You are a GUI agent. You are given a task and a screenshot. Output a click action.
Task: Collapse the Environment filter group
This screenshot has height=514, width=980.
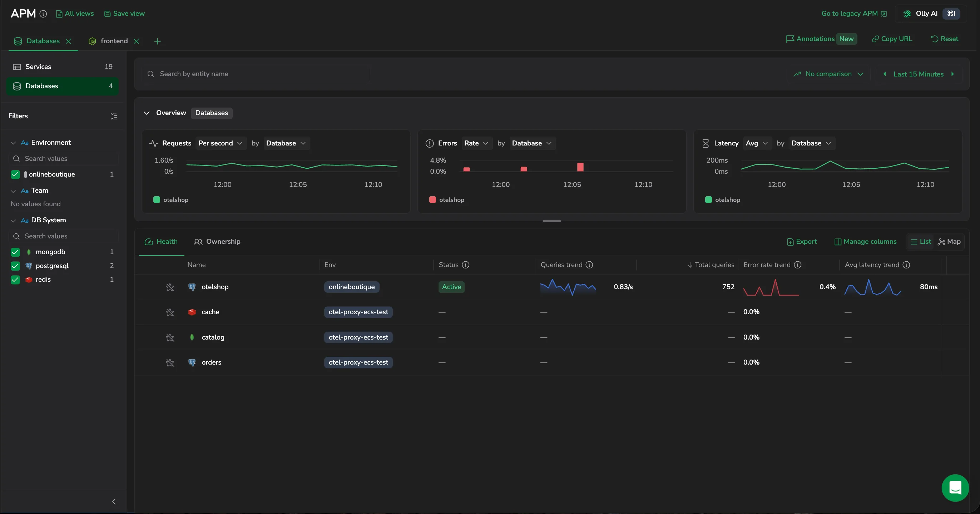[13, 143]
